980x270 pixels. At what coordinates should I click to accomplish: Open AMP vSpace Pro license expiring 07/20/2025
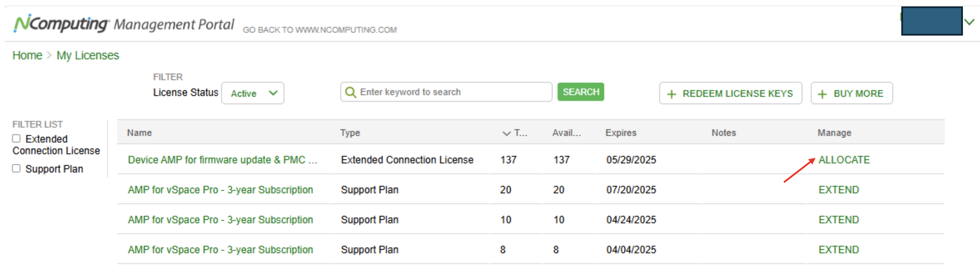coord(220,190)
